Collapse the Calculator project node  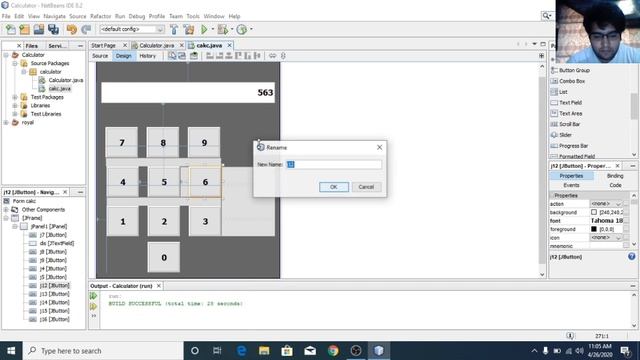(6, 55)
